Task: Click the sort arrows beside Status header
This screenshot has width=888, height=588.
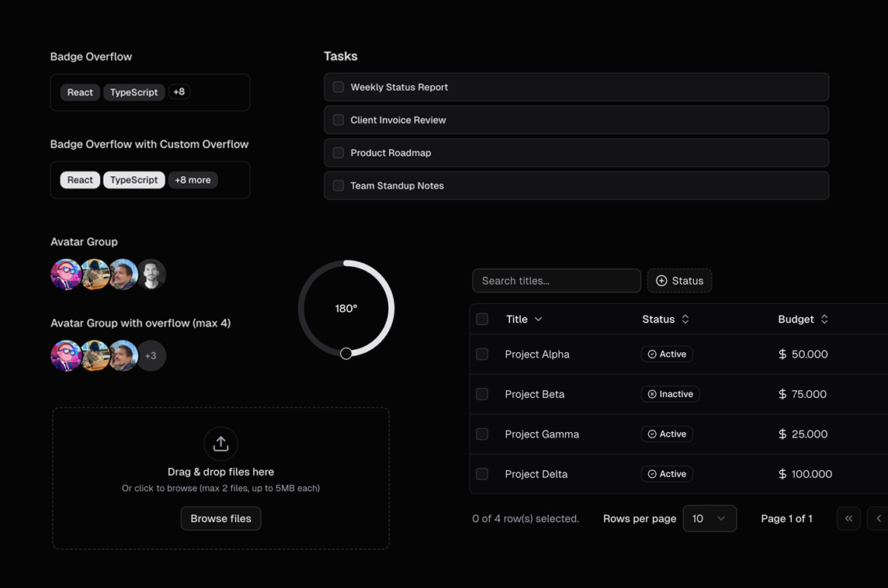Action: [x=685, y=320]
